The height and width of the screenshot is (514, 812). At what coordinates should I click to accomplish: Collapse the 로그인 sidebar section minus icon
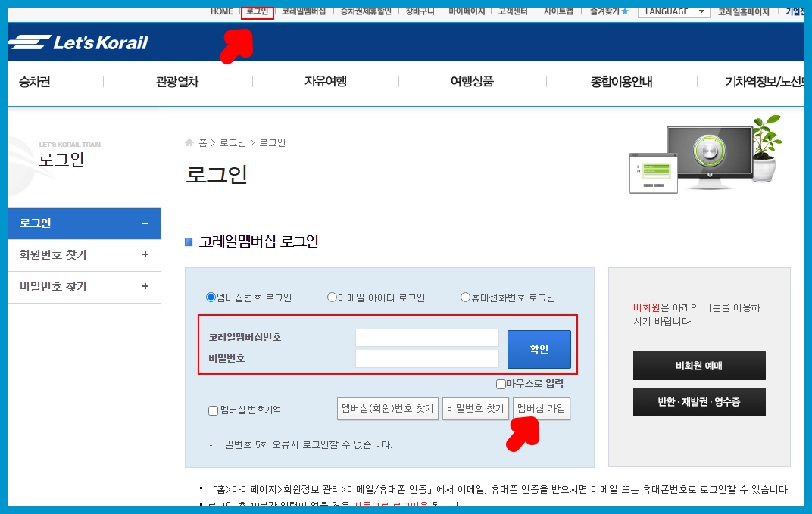pyautogui.click(x=145, y=223)
